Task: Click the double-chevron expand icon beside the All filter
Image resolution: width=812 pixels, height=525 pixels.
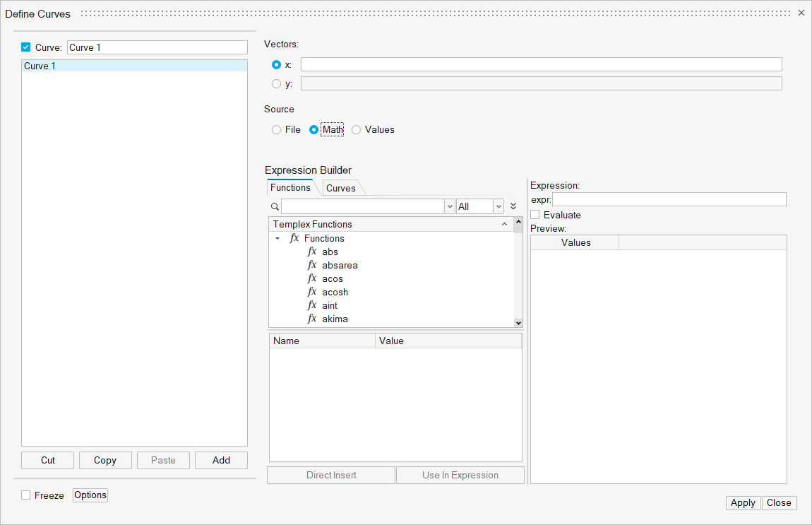Action: 513,206
